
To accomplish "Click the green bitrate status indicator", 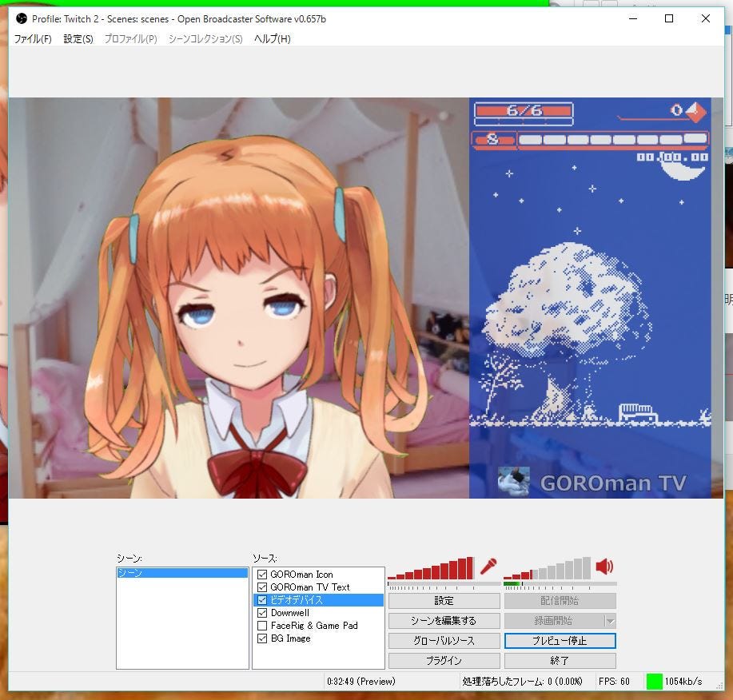I will pyautogui.click(x=654, y=682).
